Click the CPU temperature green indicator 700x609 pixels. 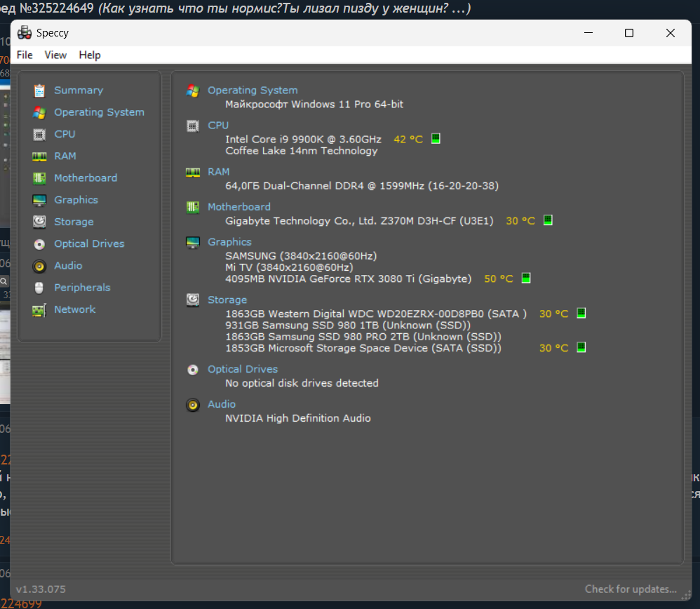436,139
